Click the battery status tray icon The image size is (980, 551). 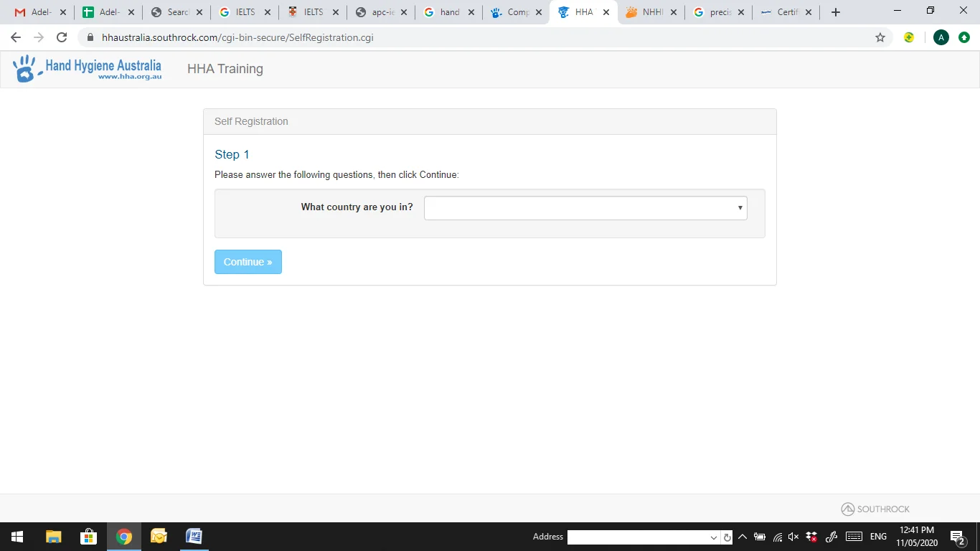(760, 537)
